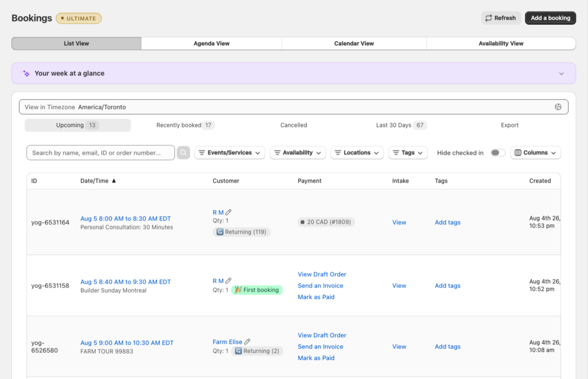Open customer Farm Elise link
The height and width of the screenshot is (379, 588).
tap(227, 342)
